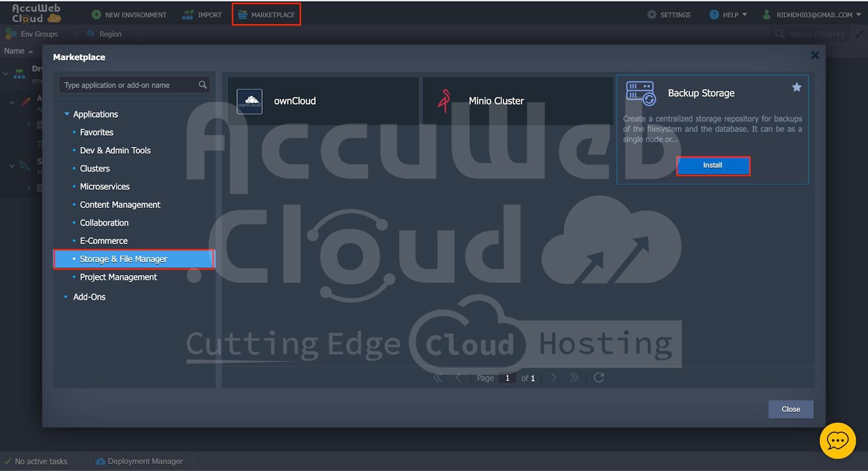Type in the application search field
The height and width of the screenshot is (471, 868).
point(129,85)
